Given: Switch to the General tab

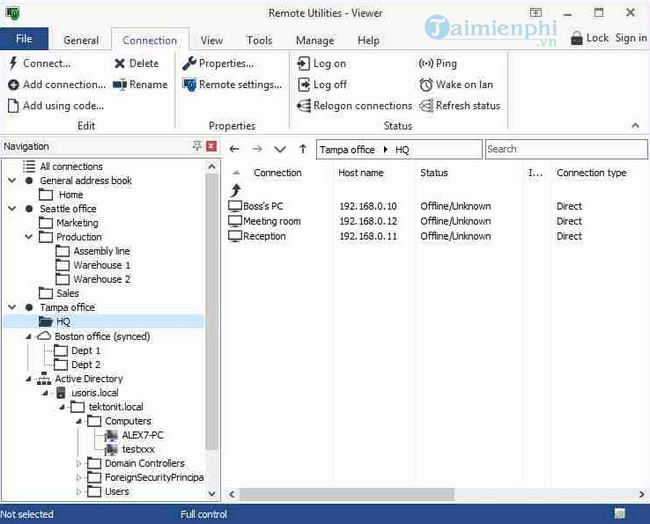Looking at the screenshot, I should 81,40.
